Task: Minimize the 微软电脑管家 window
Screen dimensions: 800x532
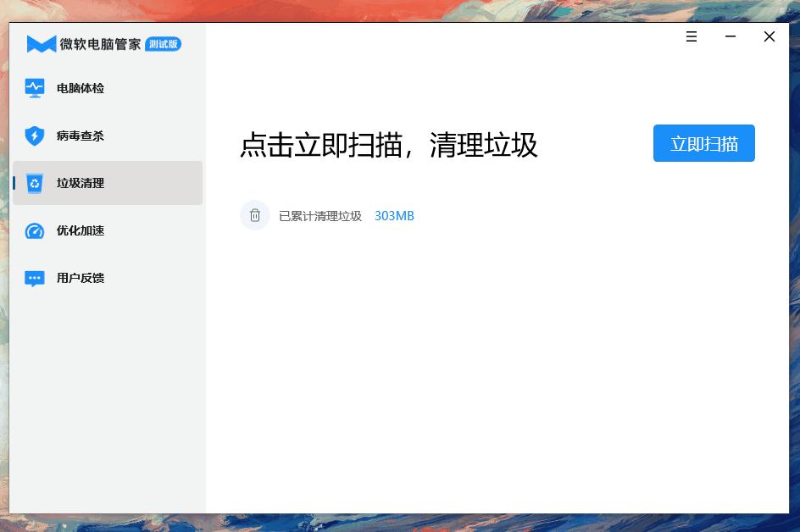Action: tap(731, 36)
